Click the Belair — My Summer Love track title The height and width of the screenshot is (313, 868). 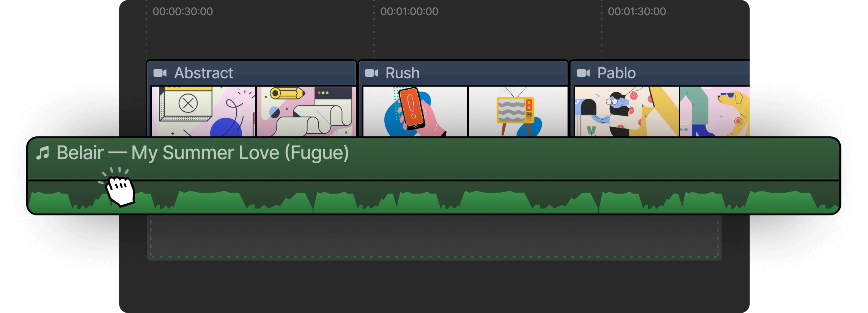[203, 153]
